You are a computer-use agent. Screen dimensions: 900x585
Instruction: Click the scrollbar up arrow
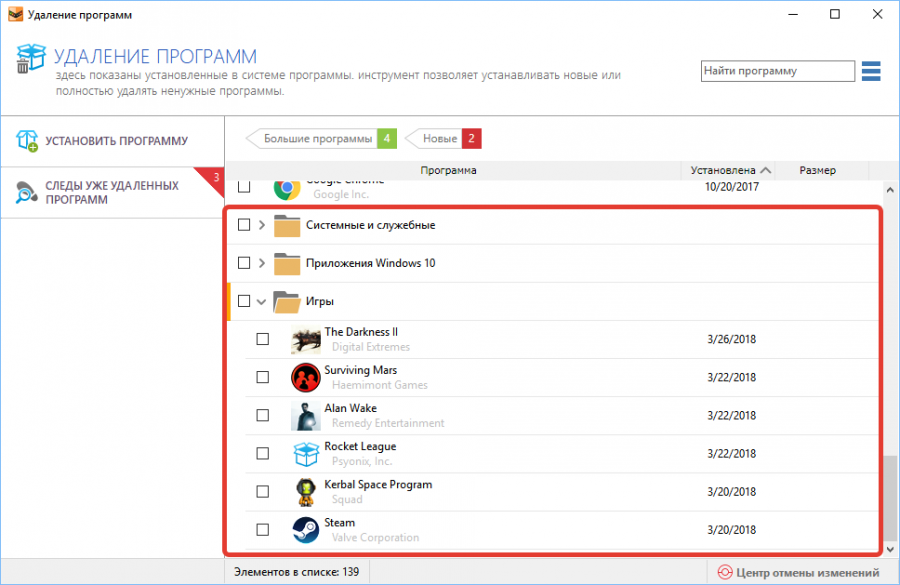890,189
